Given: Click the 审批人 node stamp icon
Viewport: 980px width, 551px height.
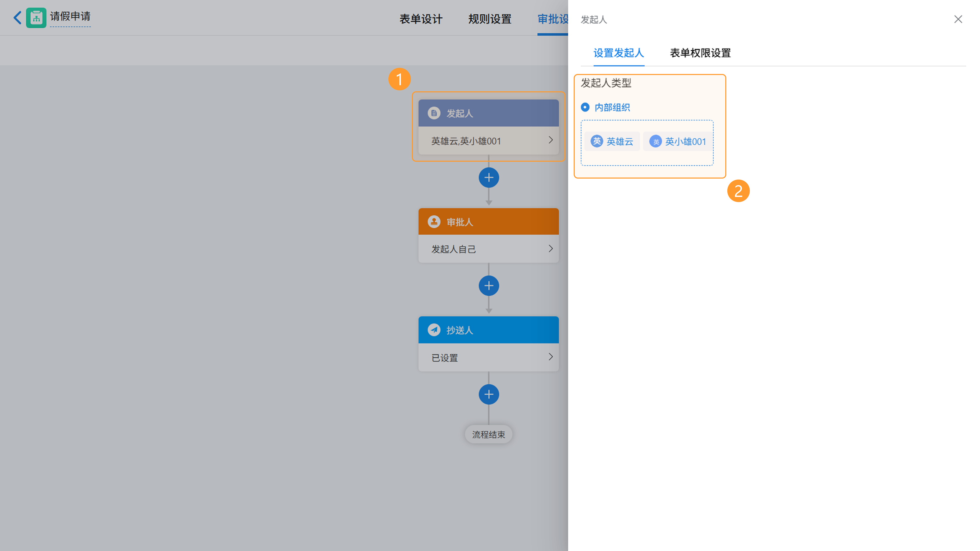Looking at the screenshot, I should (434, 222).
